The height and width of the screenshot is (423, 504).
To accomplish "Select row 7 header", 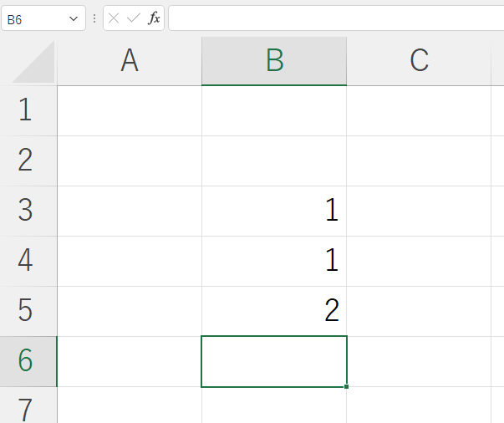I will coord(28,405).
